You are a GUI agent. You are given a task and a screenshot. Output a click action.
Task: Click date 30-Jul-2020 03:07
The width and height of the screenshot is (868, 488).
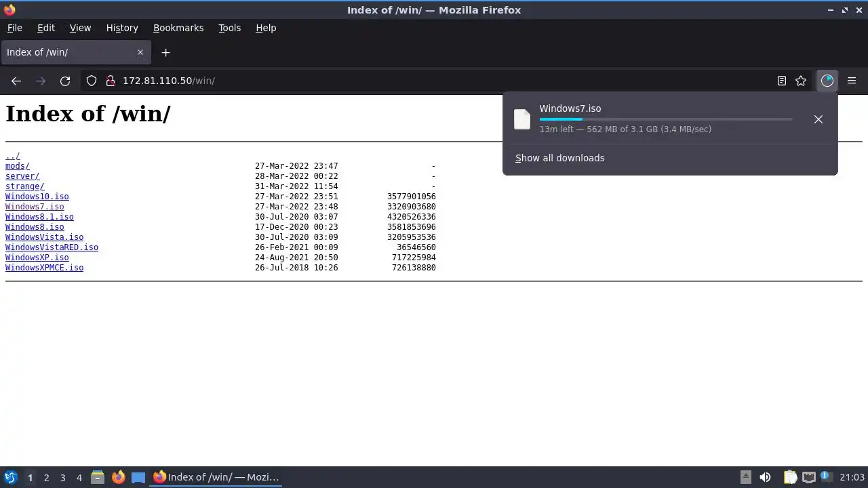pyautogui.click(x=296, y=217)
